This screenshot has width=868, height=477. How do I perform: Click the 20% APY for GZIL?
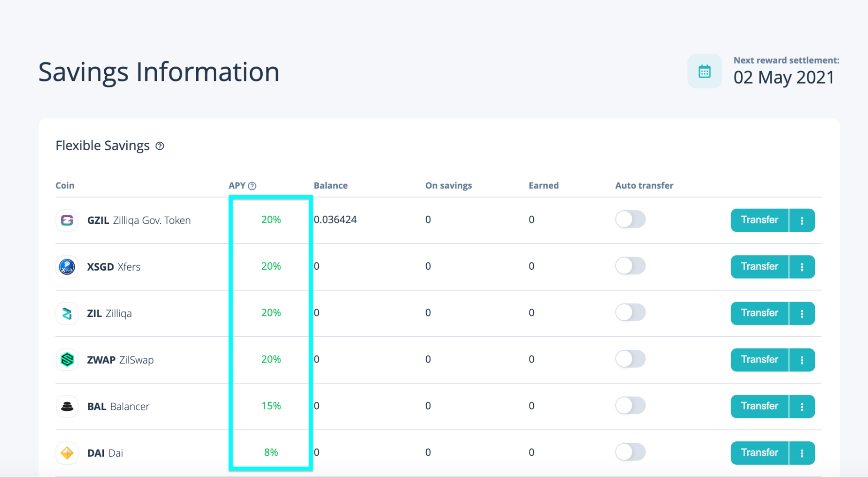tap(271, 220)
